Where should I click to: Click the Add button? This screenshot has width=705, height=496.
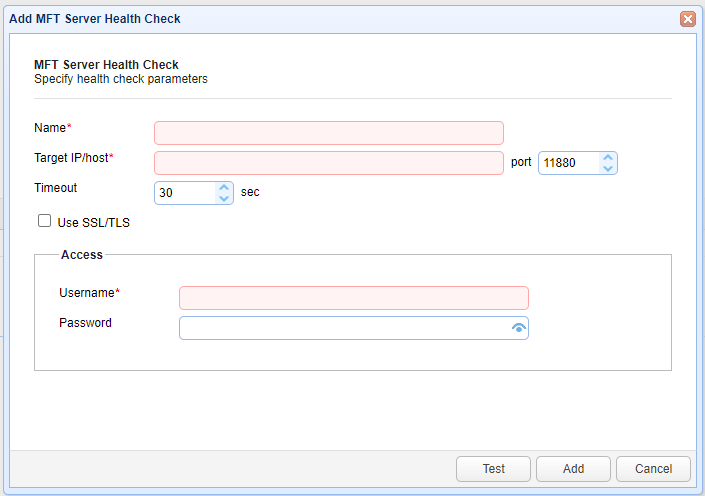pos(573,469)
